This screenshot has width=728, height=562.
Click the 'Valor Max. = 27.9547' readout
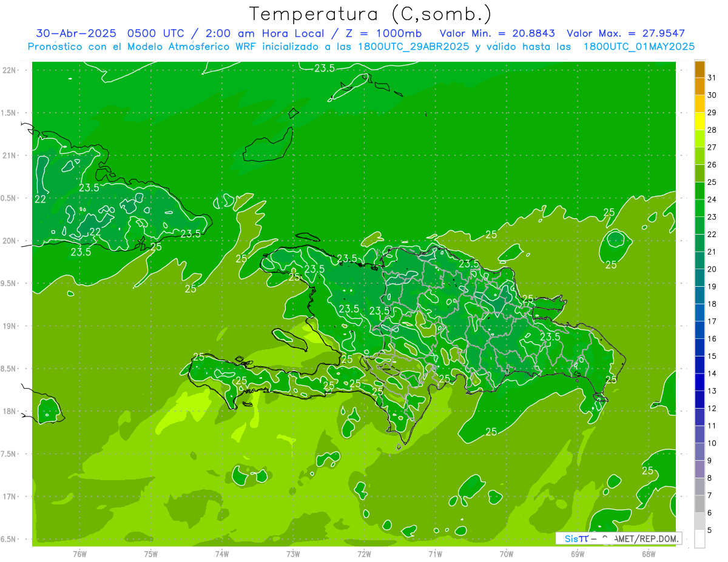(626, 33)
